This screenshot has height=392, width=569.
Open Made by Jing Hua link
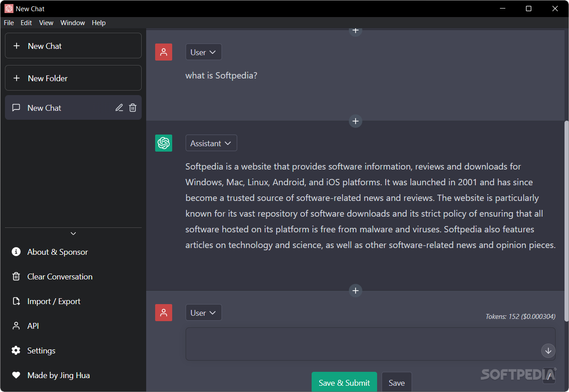(73, 375)
